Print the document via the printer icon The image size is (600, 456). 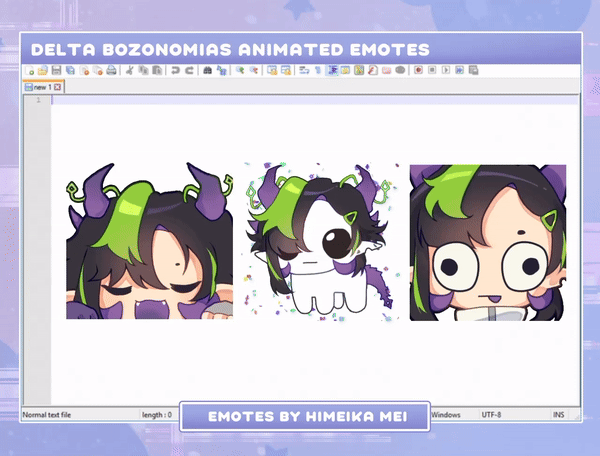(x=112, y=71)
